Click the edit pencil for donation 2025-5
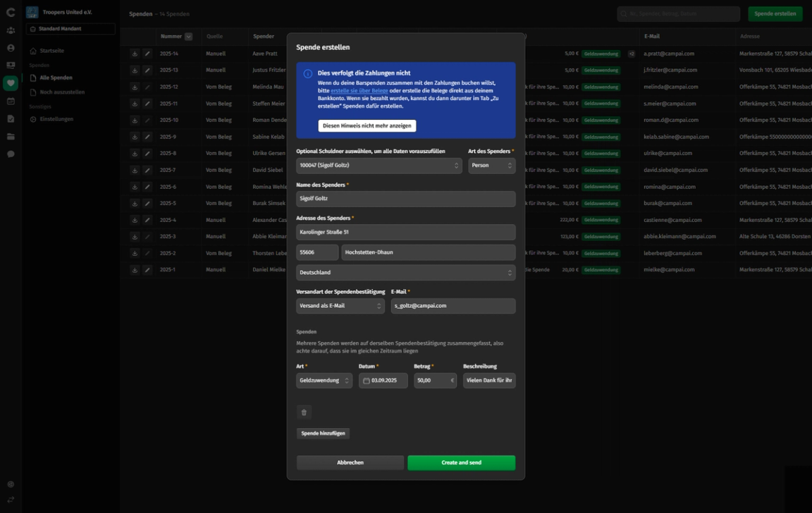This screenshot has width=812, height=513. point(147,204)
